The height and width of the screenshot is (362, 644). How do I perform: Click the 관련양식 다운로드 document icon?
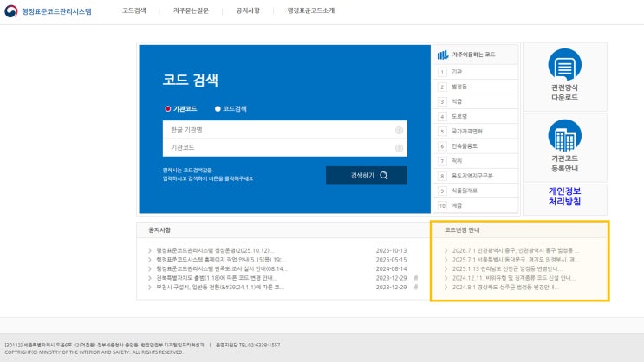pyautogui.click(x=565, y=64)
